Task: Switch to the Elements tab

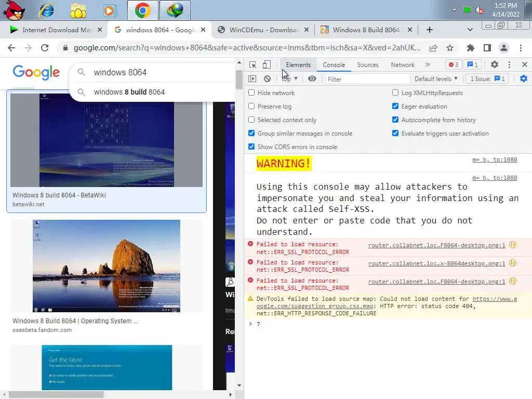Action: pyautogui.click(x=298, y=65)
